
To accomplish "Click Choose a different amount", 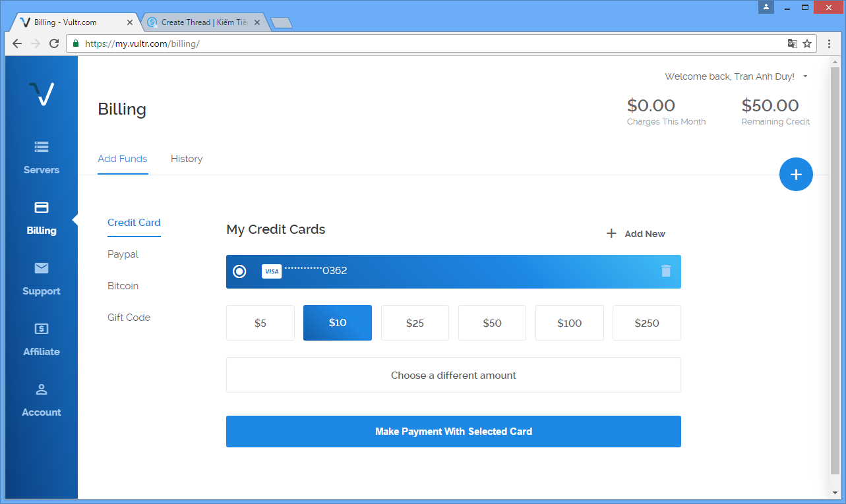I will [454, 375].
